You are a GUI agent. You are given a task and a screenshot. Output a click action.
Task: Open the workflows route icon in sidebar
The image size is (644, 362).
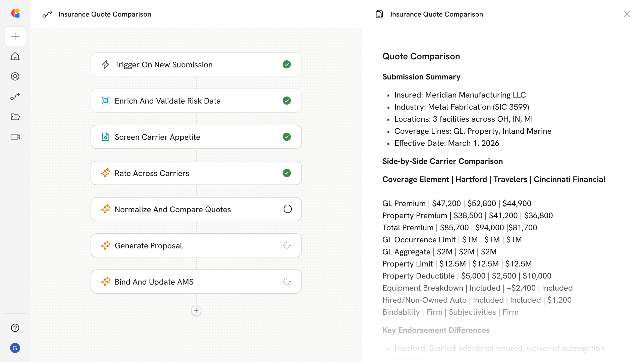[x=15, y=97]
